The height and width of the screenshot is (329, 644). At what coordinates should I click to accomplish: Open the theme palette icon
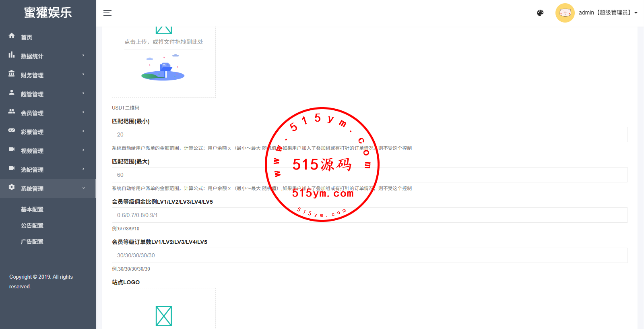540,13
